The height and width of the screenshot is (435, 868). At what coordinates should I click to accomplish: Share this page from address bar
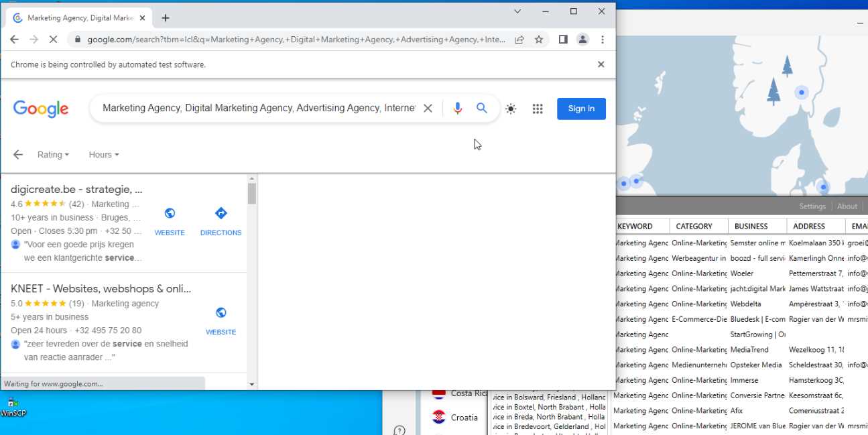click(x=519, y=40)
